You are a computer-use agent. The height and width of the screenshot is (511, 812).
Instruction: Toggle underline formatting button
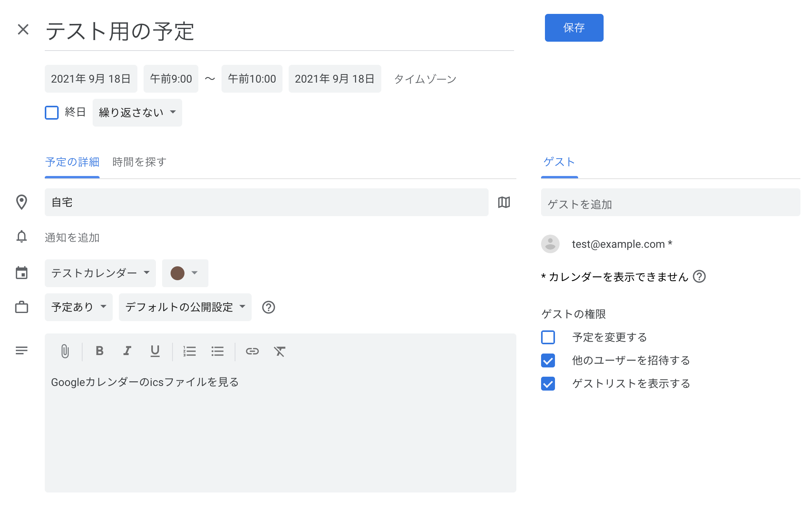point(155,351)
